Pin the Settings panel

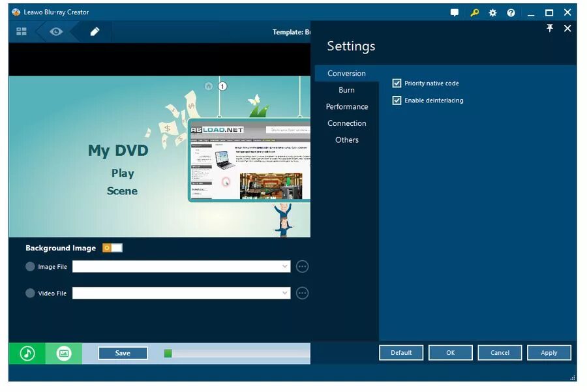click(x=550, y=28)
